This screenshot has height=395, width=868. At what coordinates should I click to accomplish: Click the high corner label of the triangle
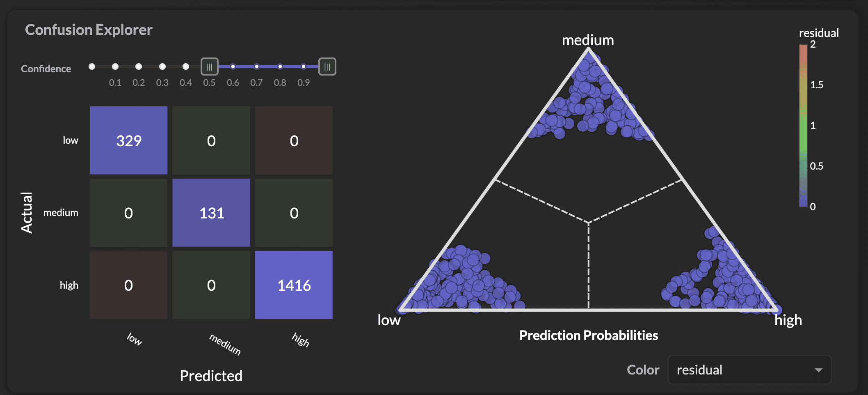[788, 321]
